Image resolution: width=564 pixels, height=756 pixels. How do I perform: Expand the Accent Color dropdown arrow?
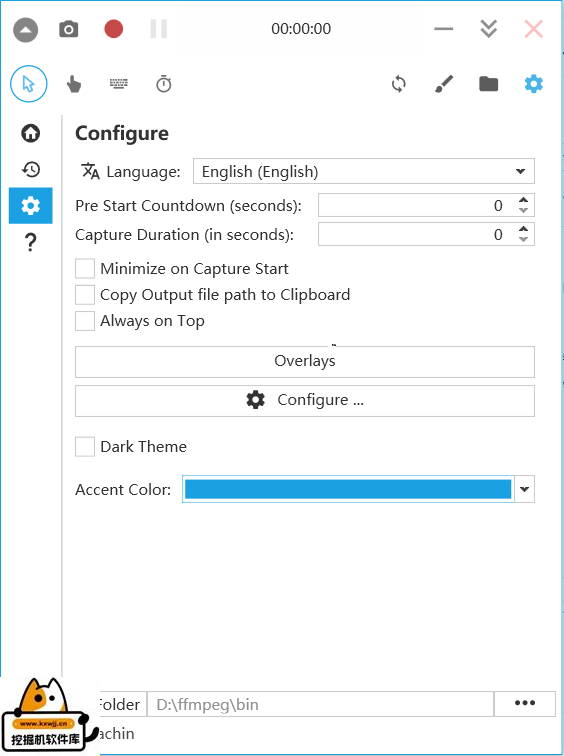pyautogui.click(x=524, y=489)
